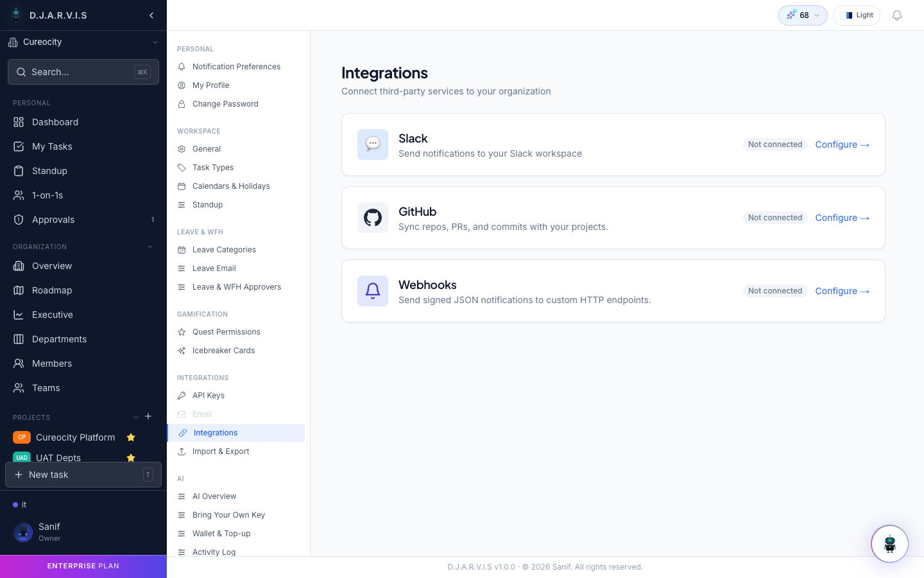The height and width of the screenshot is (578, 924).
Task: Open Notification Preferences settings
Action: [236, 67]
